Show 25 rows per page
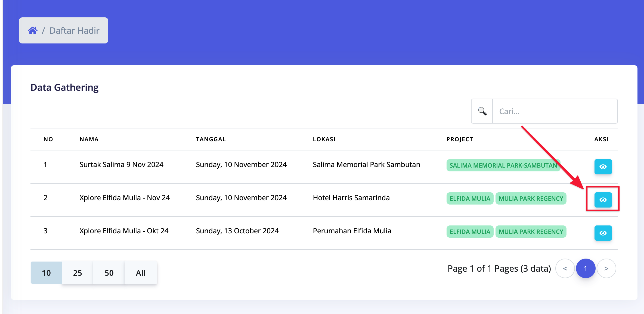Viewport: 644px width, 314px height. pos(78,273)
